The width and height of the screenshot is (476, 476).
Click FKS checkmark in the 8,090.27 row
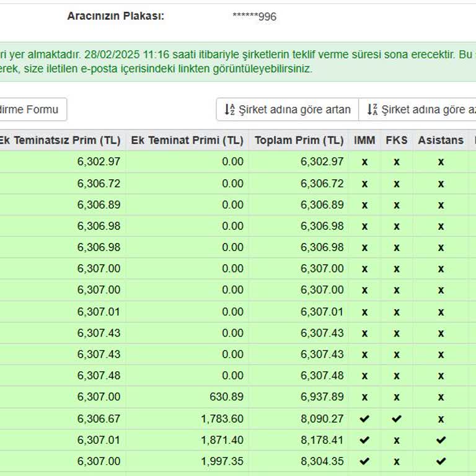(x=397, y=419)
